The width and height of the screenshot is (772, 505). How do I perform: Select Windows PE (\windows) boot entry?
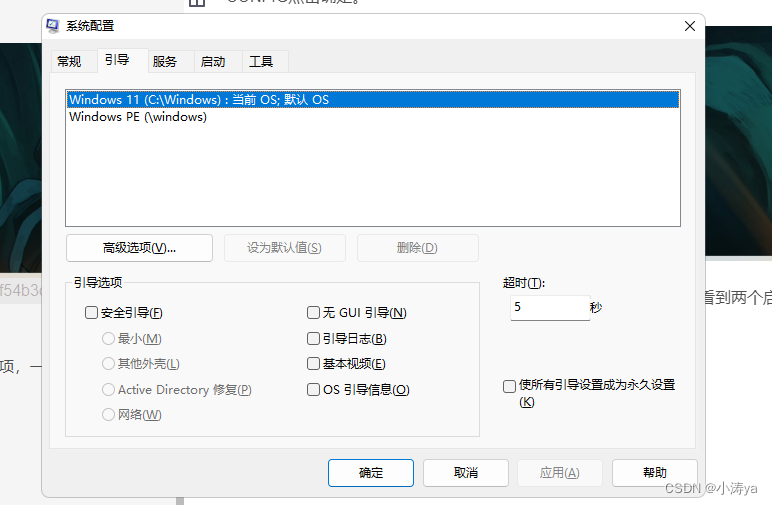(373, 117)
